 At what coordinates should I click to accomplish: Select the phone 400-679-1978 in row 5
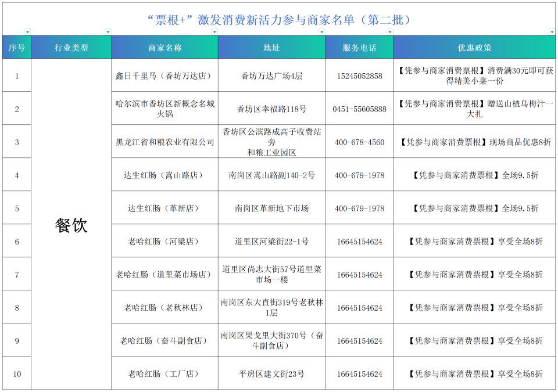(x=359, y=208)
